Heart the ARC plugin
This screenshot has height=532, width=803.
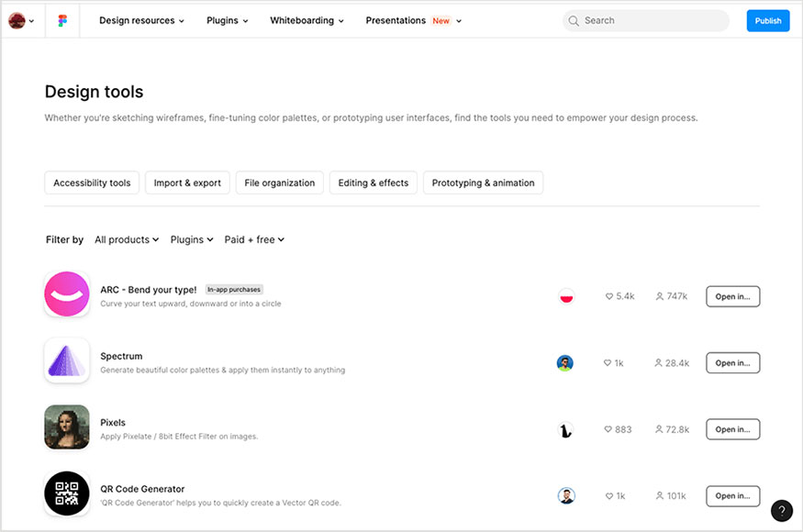pos(608,295)
